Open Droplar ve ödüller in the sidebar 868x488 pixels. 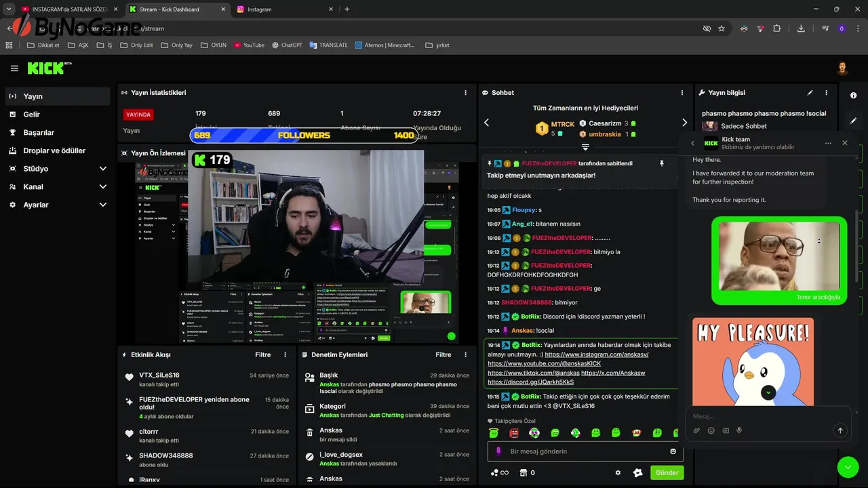[x=58, y=150]
